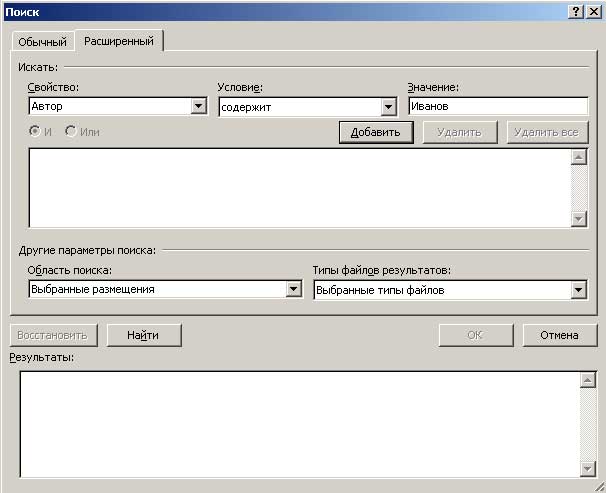
Task: Expand the Свойство dropdown list
Action: click(198, 107)
